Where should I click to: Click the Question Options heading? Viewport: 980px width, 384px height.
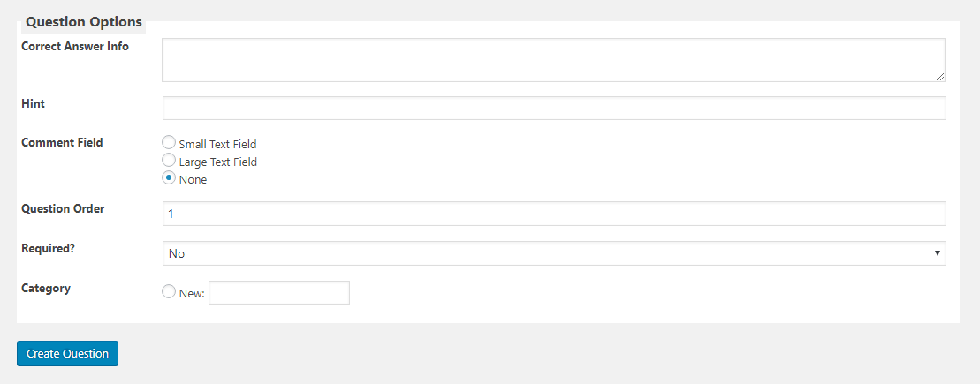tap(84, 22)
